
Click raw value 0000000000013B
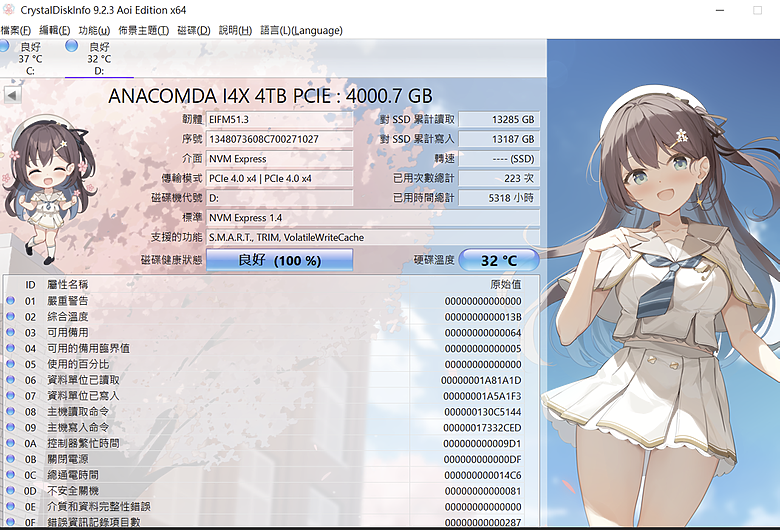pos(483,317)
